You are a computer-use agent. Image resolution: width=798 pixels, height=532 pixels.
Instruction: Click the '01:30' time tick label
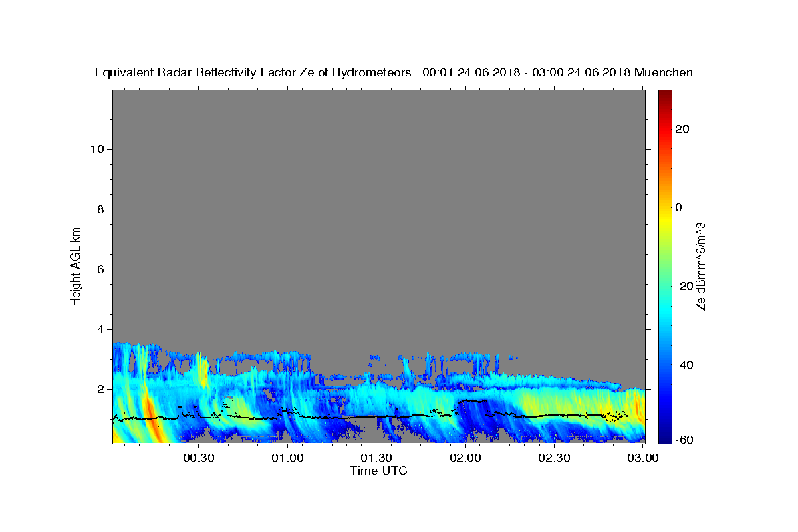click(376, 458)
